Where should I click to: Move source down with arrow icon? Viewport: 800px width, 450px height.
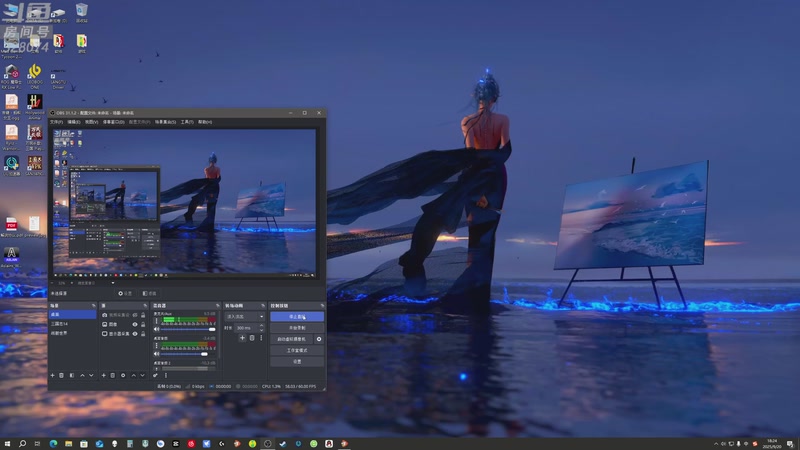click(143, 376)
